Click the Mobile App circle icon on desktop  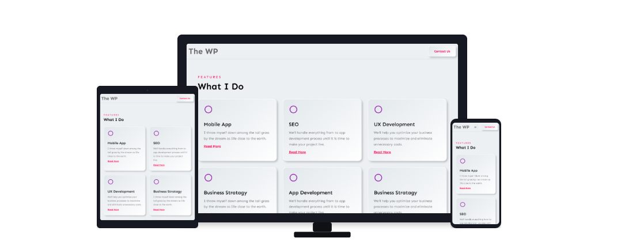(208, 109)
